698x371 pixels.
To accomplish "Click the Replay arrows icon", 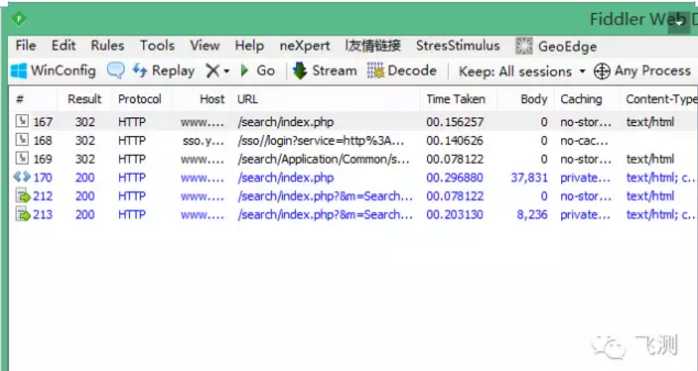I will click(140, 70).
